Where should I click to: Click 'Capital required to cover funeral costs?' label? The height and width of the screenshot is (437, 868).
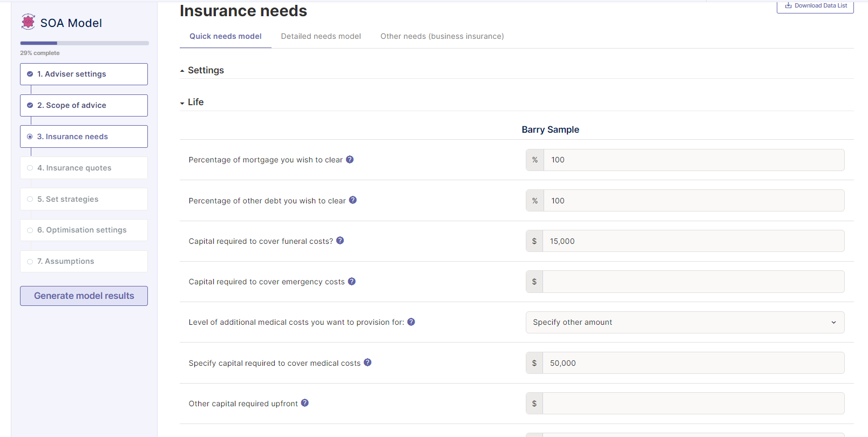pos(261,241)
